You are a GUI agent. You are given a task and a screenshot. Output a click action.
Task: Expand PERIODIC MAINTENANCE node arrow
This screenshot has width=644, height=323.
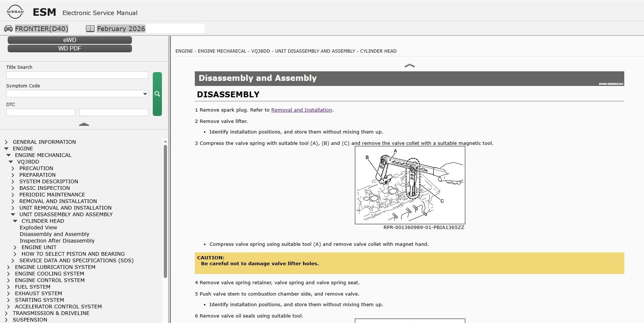click(x=13, y=195)
